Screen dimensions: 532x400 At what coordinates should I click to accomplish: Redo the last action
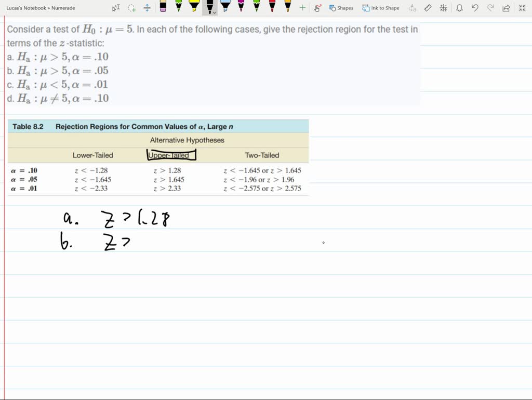[x=490, y=8]
